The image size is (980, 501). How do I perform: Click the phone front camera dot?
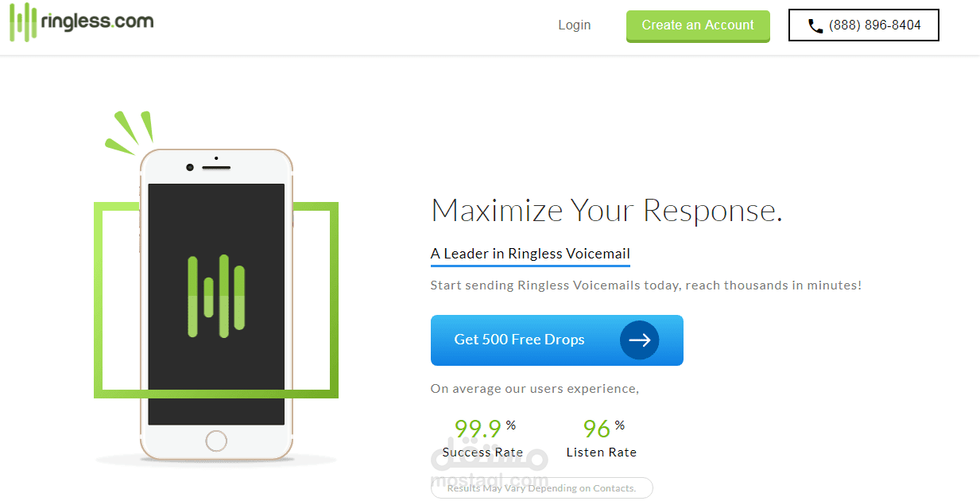click(190, 167)
